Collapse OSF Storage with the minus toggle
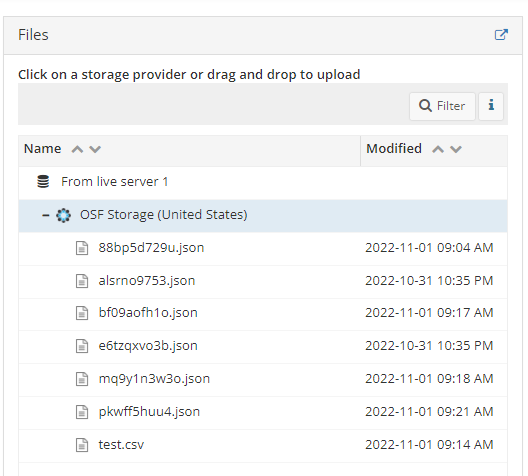Image resolution: width=528 pixels, height=476 pixels. tap(45, 215)
